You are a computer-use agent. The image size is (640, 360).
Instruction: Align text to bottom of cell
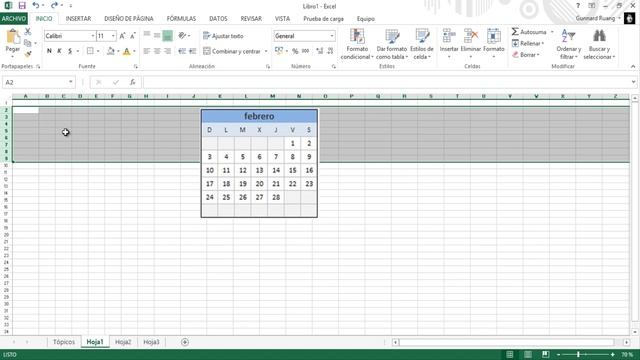(167, 36)
